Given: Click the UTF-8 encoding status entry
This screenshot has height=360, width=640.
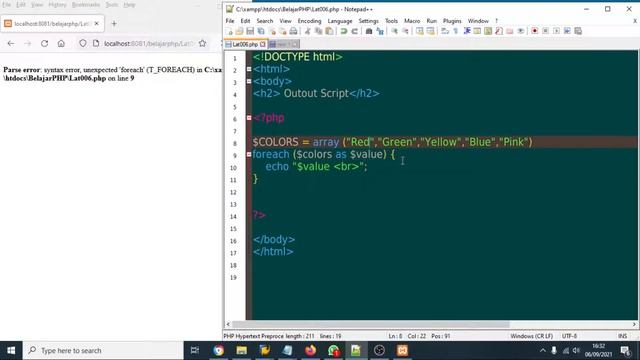Looking at the screenshot, I should 569,336.
